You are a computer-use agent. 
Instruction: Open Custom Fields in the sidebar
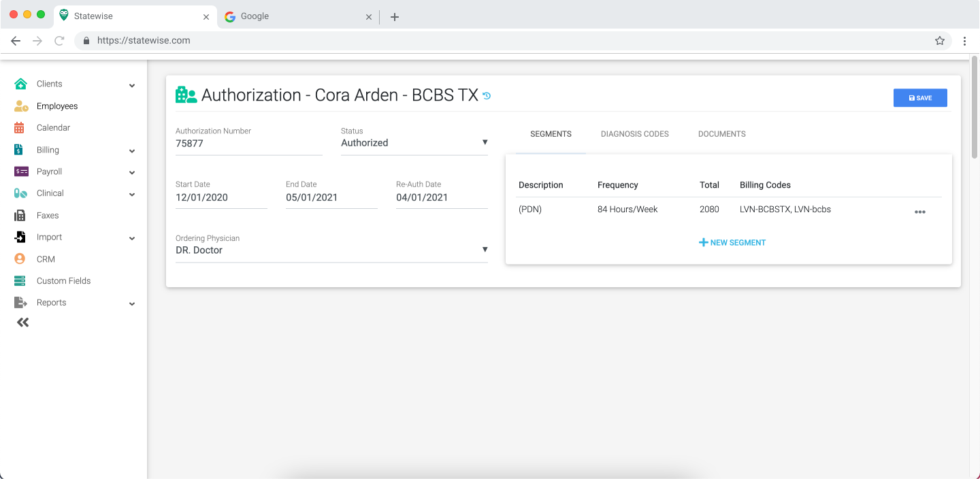(x=63, y=281)
